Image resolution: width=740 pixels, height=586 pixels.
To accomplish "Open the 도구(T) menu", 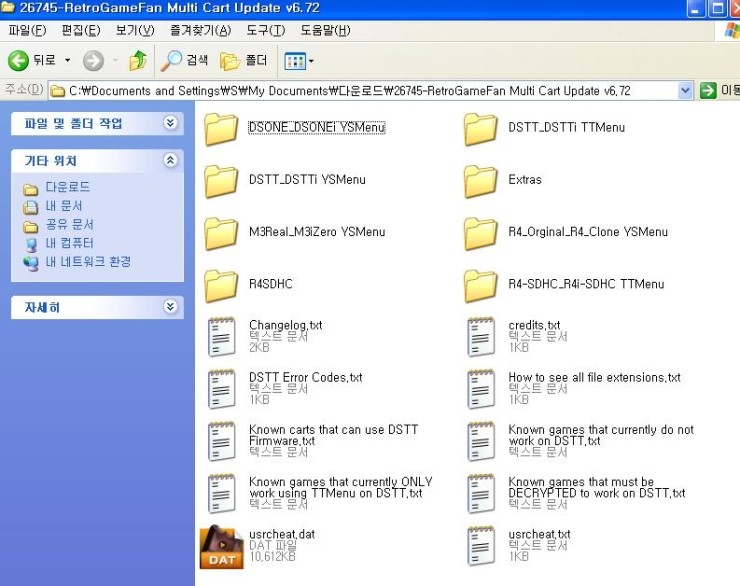I will pos(266,30).
